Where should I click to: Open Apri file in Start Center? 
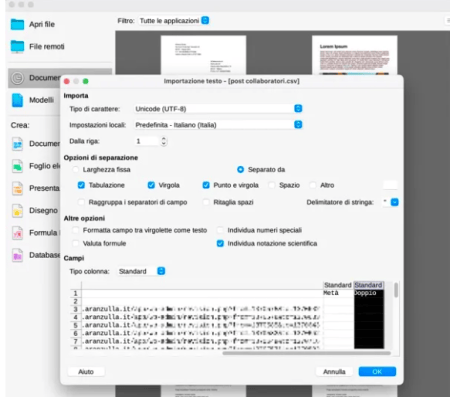pos(42,24)
